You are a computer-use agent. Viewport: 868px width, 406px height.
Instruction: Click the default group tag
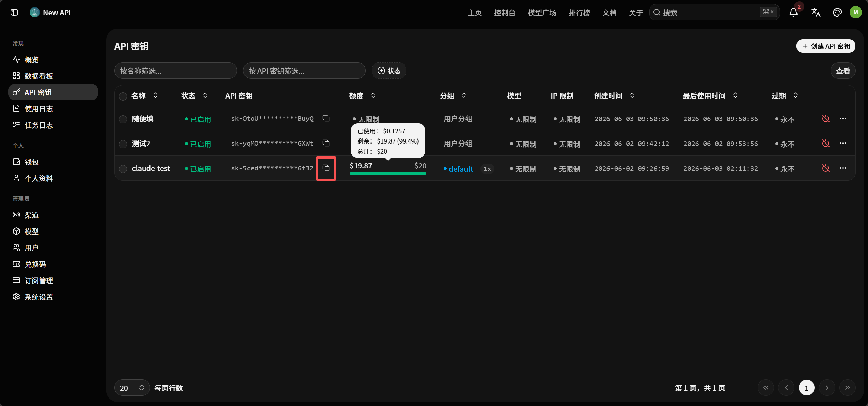458,169
